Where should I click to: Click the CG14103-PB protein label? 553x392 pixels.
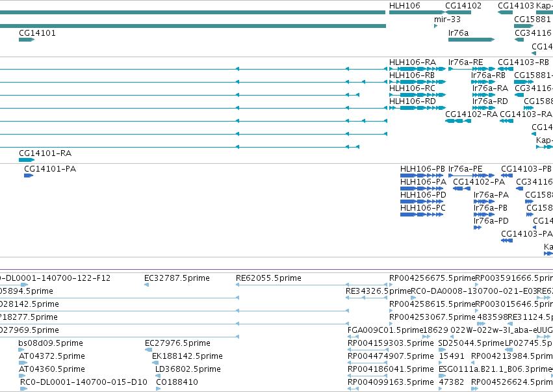click(526, 169)
